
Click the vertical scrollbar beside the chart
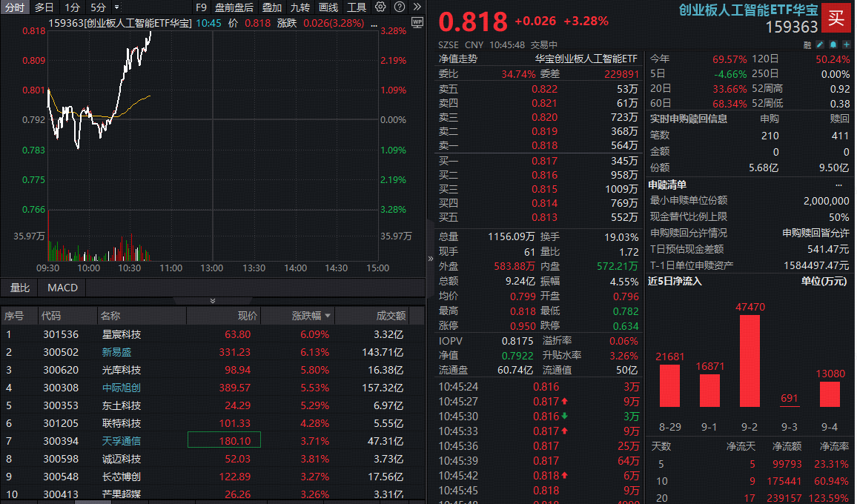point(431,259)
